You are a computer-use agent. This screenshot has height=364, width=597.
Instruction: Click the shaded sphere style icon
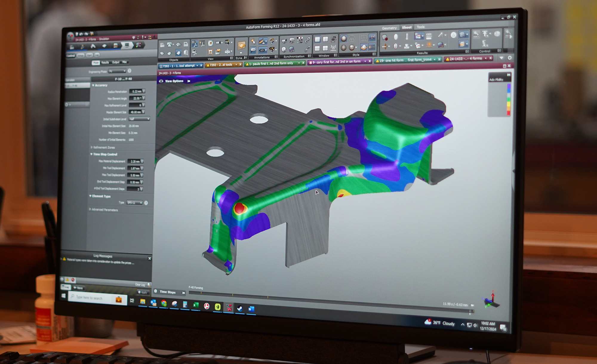click(x=344, y=38)
